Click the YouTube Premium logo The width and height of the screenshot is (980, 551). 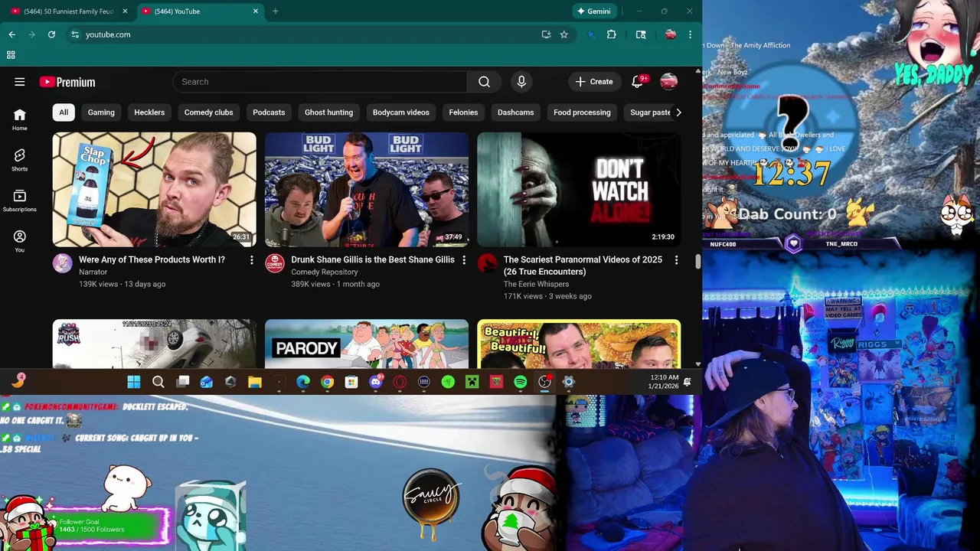[67, 82]
